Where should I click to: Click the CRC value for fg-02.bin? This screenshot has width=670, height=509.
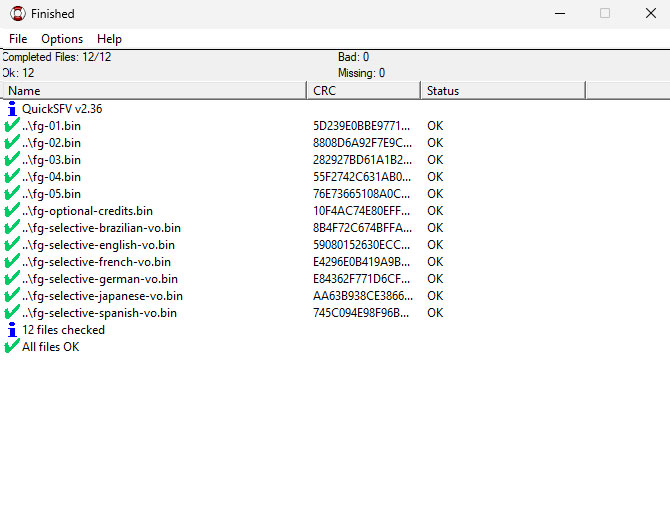click(361, 143)
